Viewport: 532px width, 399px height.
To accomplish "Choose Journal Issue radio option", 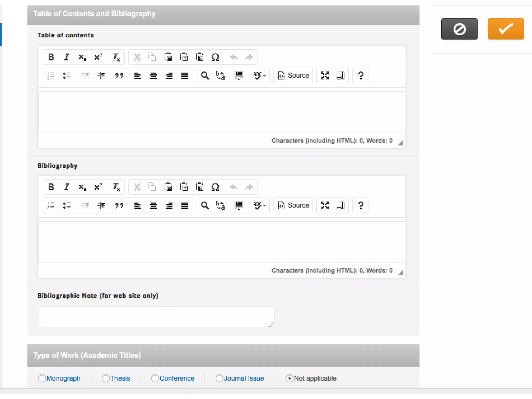I will 219,378.
